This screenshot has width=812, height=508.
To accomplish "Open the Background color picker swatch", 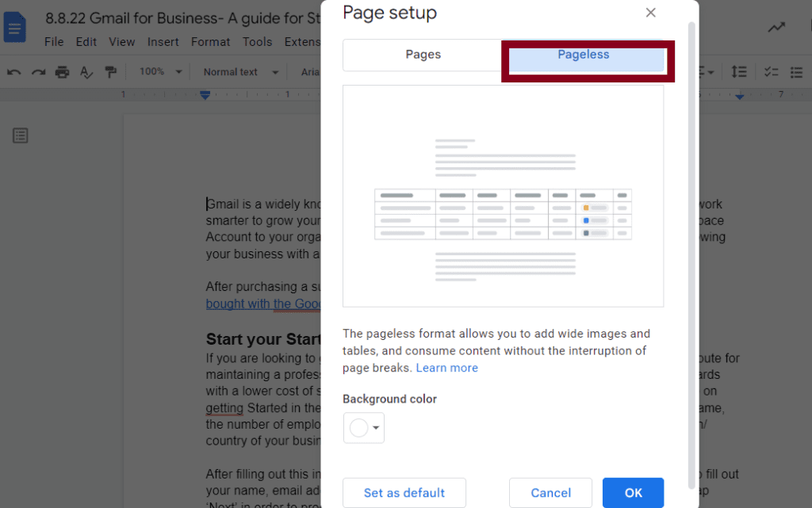I will pyautogui.click(x=364, y=428).
